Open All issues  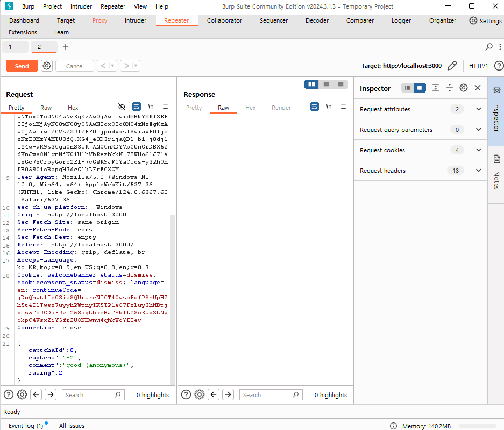tap(72, 426)
